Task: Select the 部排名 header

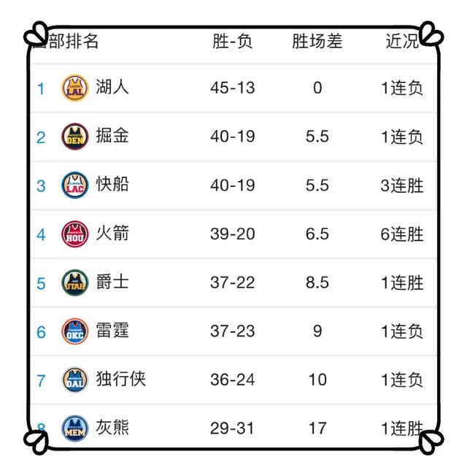Action: tap(73, 41)
